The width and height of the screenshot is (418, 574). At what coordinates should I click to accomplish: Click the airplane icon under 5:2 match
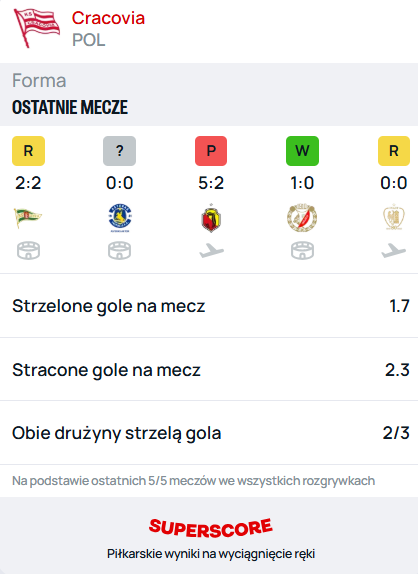point(211,251)
